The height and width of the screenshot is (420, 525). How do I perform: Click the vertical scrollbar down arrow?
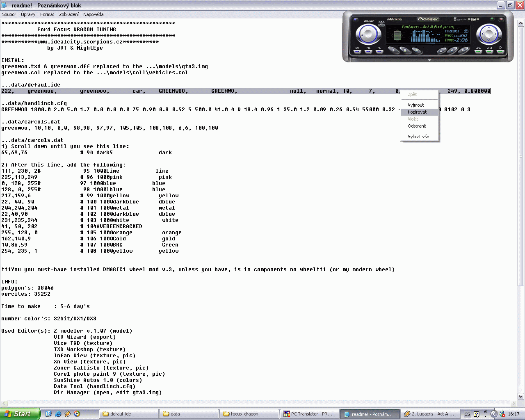click(x=521, y=397)
